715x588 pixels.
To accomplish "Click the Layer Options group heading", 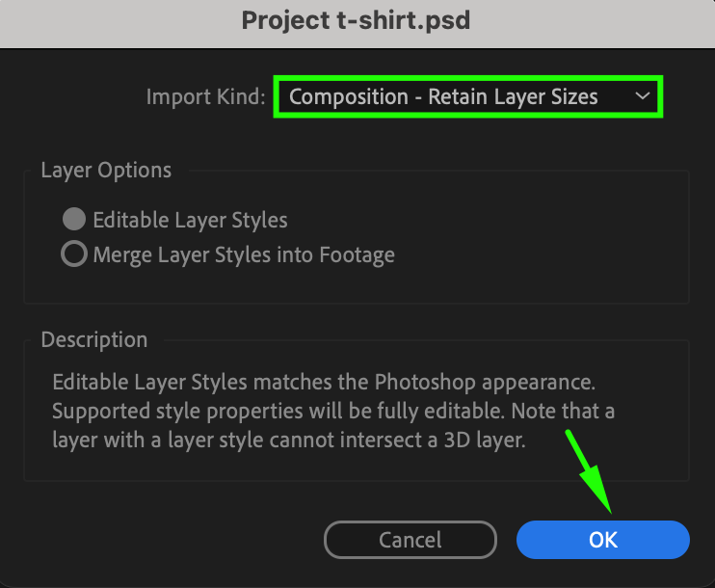I will pyautogui.click(x=106, y=171).
